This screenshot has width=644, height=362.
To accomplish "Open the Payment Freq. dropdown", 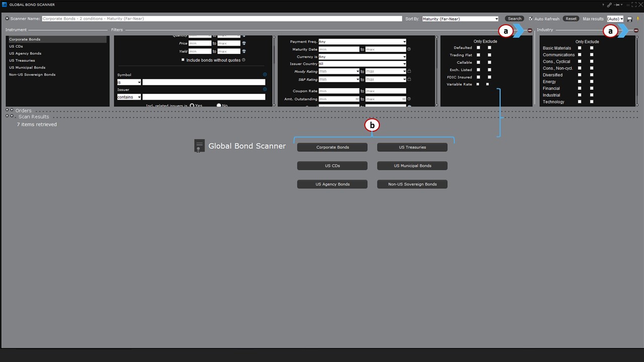I will point(362,42).
